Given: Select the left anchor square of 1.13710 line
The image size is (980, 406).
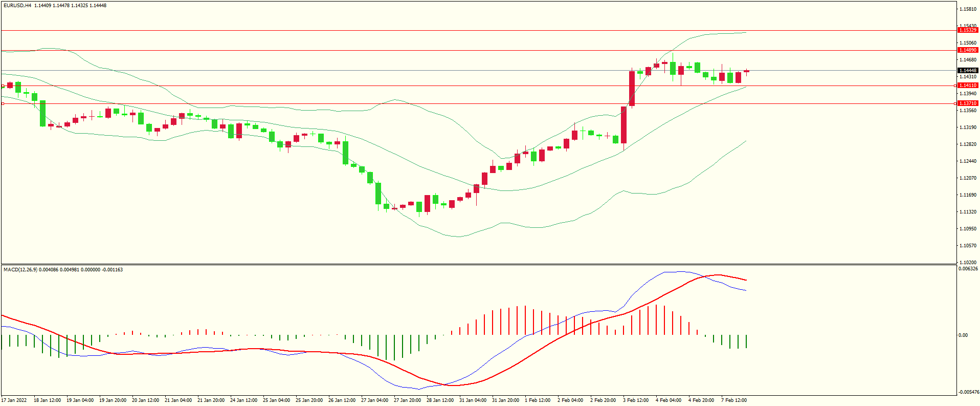Looking at the screenshot, I should point(3,103).
